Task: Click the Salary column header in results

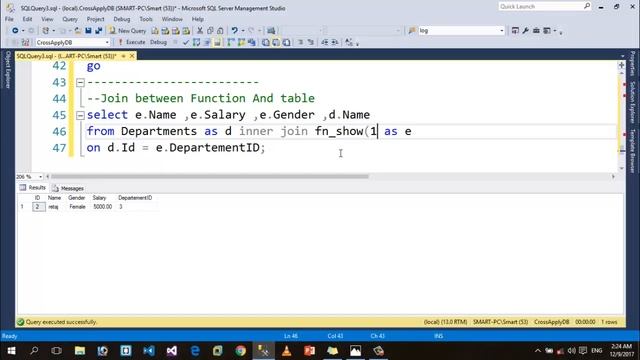Action: click(x=99, y=198)
